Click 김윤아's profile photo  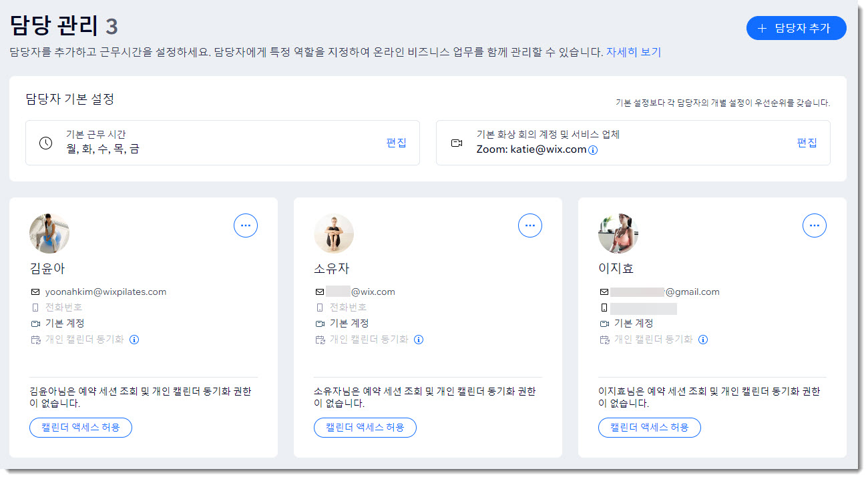pos(49,233)
